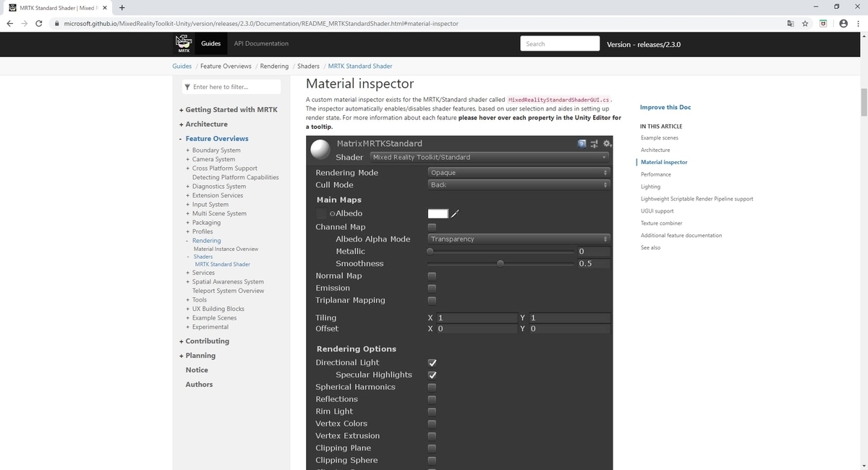Click the Search input field
This screenshot has width=868, height=470.
pyautogui.click(x=560, y=44)
